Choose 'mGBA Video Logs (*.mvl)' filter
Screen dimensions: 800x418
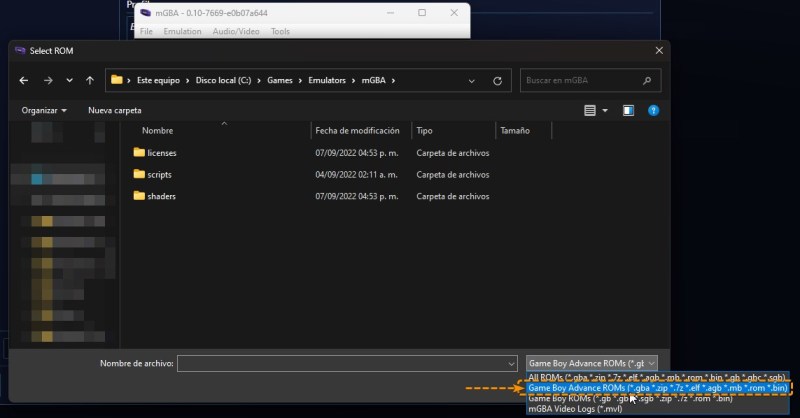click(x=657, y=409)
